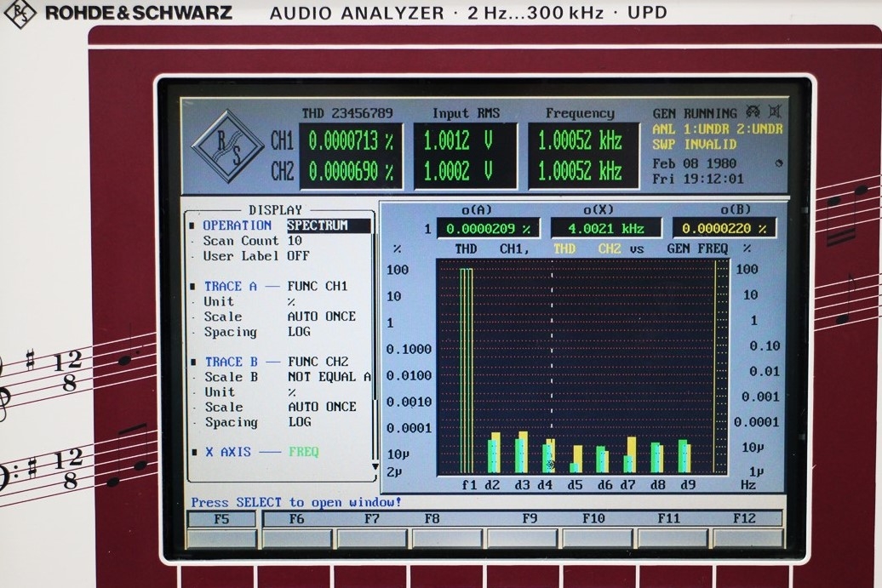This screenshot has width=882, height=588.
Task: Select X AXIS FREQ setting
Action: [x=304, y=452]
